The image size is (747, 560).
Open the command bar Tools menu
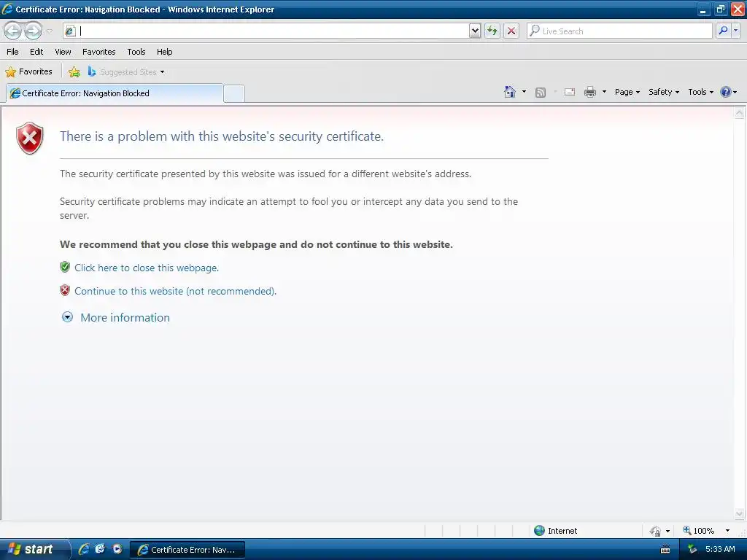[700, 92]
